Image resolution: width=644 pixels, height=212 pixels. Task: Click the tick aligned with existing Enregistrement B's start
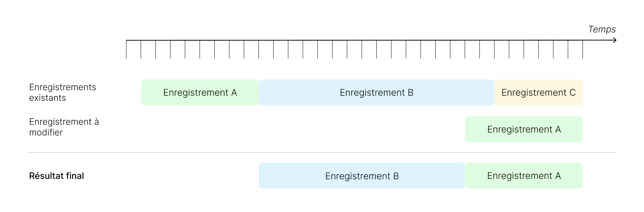pyautogui.click(x=259, y=49)
